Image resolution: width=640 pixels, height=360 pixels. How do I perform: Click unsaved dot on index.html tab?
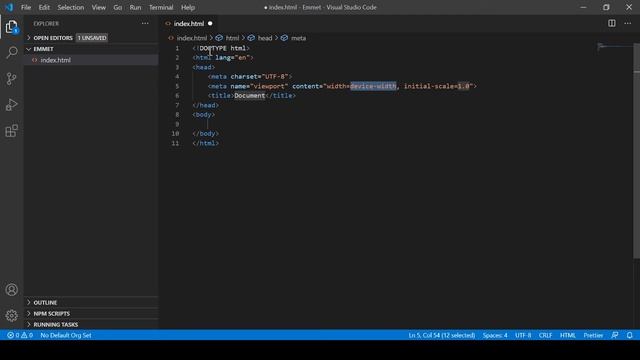coord(210,24)
